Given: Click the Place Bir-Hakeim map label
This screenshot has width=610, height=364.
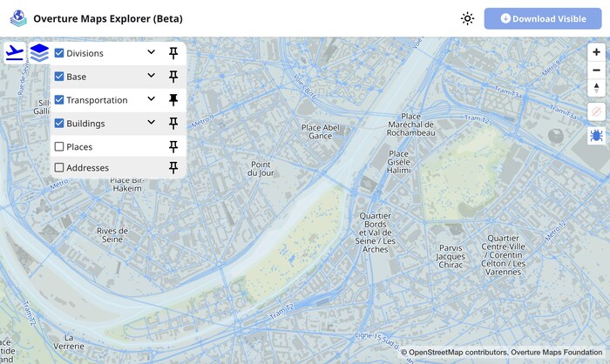Looking at the screenshot, I should click(x=127, y=185).
